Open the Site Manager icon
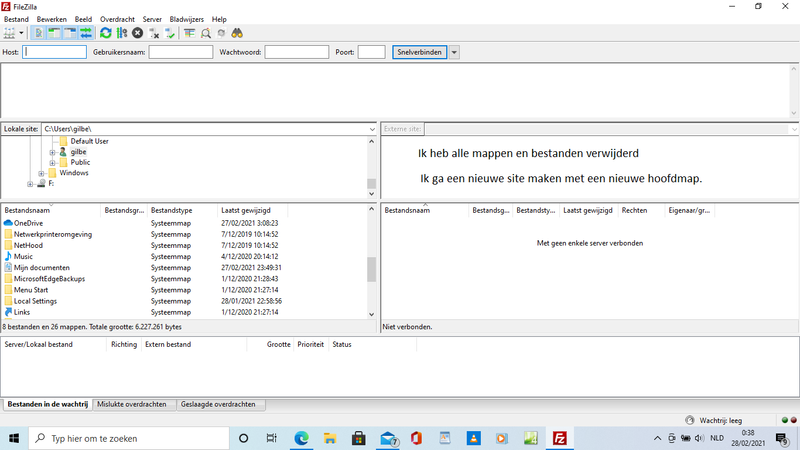 coord(9,33)
